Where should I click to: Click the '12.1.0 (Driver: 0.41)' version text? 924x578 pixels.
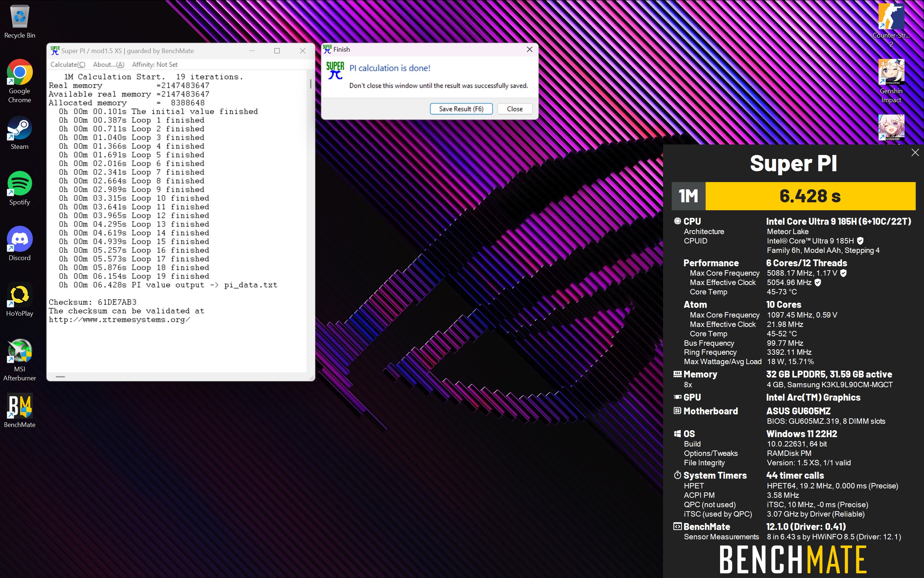tap(806, 527)
